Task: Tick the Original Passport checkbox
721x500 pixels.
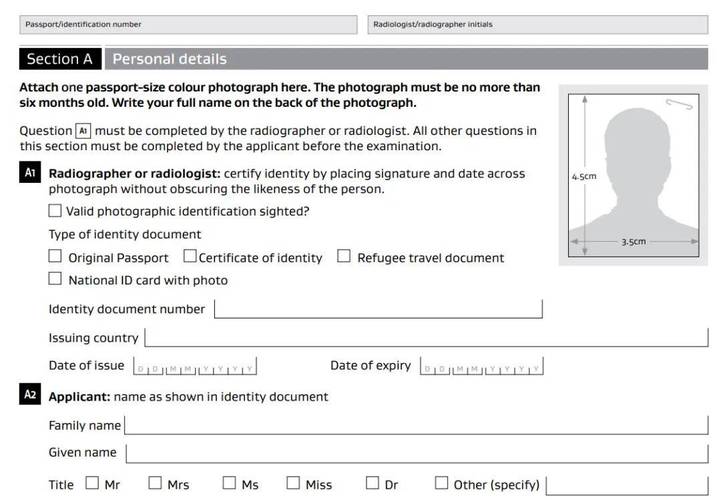Action: click(55, 257)
